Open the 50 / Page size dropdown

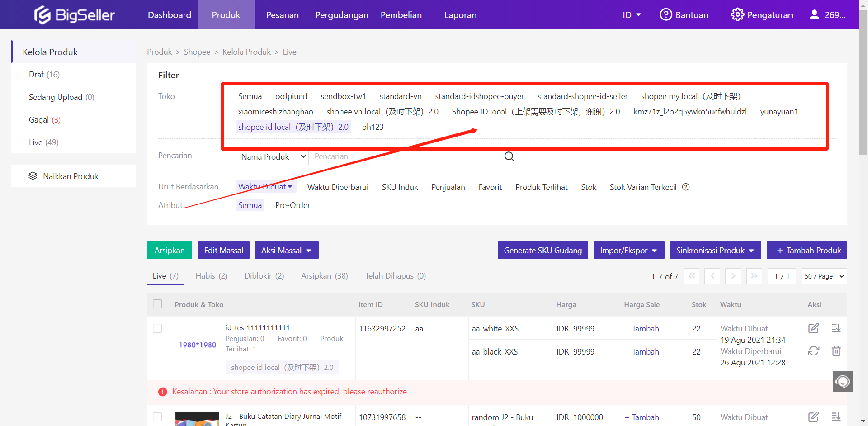825,276
